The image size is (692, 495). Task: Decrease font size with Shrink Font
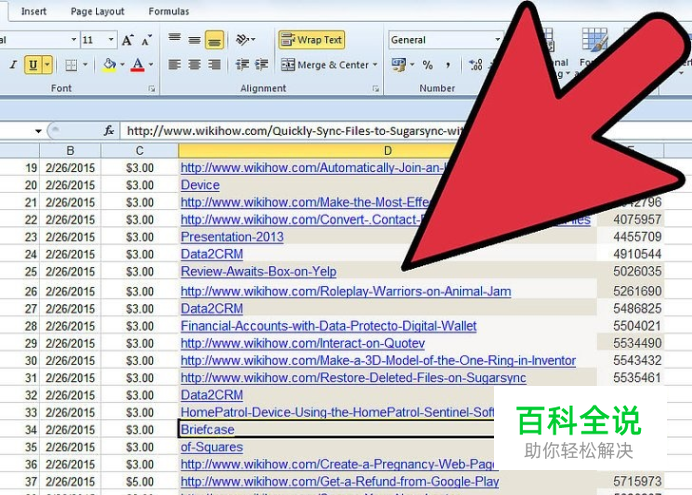[x=147, y=40]
